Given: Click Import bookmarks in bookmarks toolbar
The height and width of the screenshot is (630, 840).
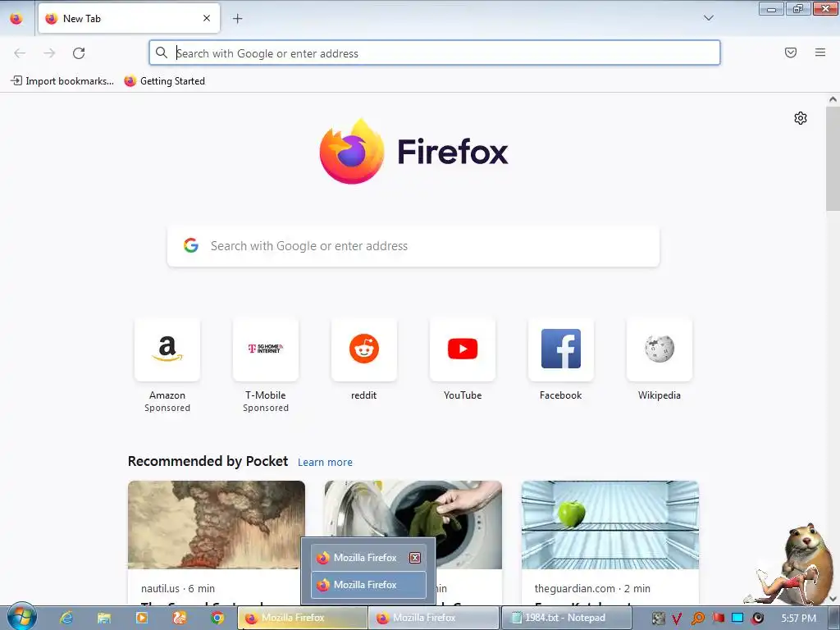Looking at the screenshot, I should [62, 81].
